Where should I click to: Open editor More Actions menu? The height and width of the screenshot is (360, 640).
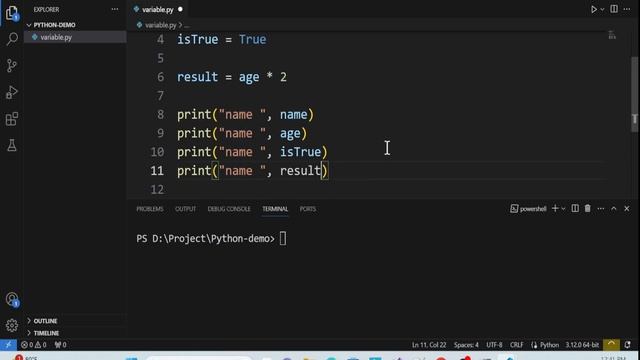627,9
